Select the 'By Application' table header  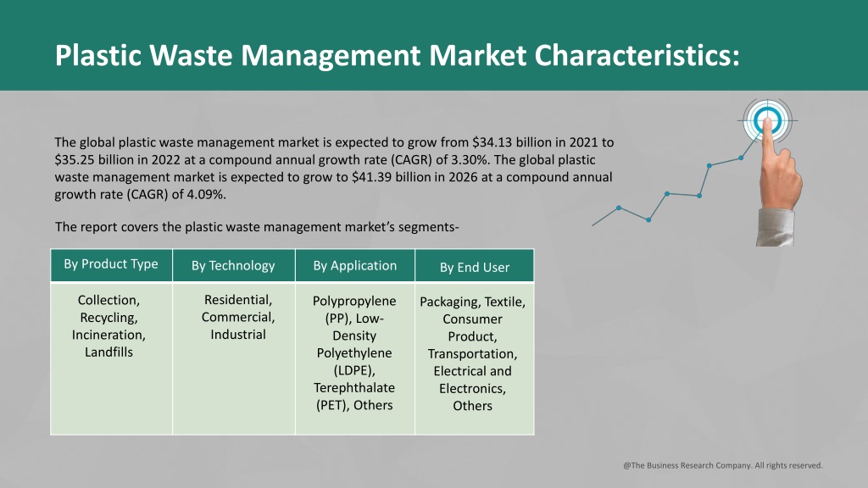click(x=355, y=265)
